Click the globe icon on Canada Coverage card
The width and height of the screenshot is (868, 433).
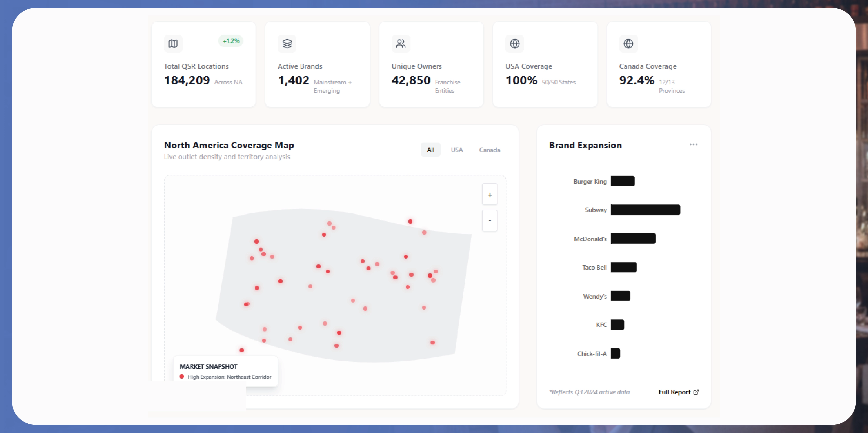pyautogui.click(x=628, y=44)
